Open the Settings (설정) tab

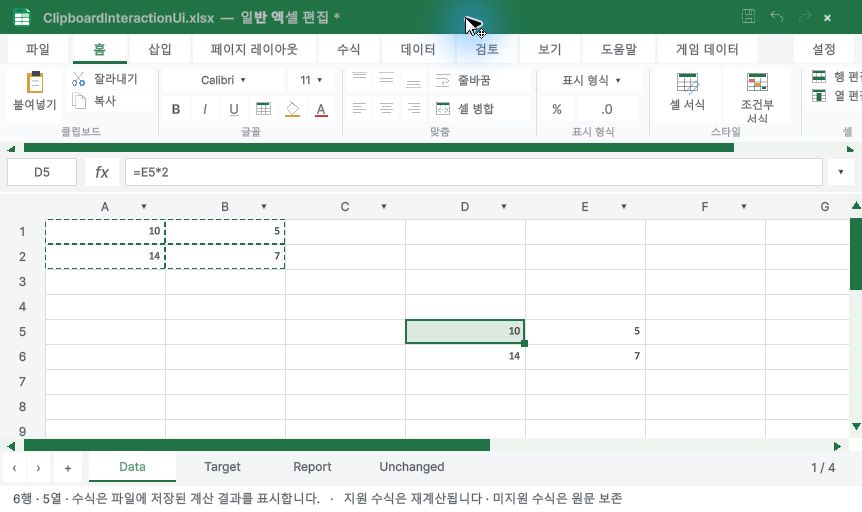tap(824, 49)
